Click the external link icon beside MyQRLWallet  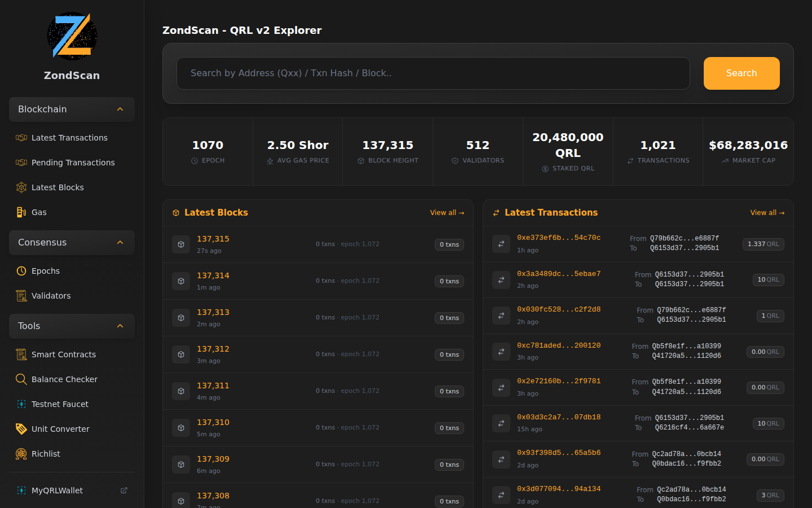point(124,491)
